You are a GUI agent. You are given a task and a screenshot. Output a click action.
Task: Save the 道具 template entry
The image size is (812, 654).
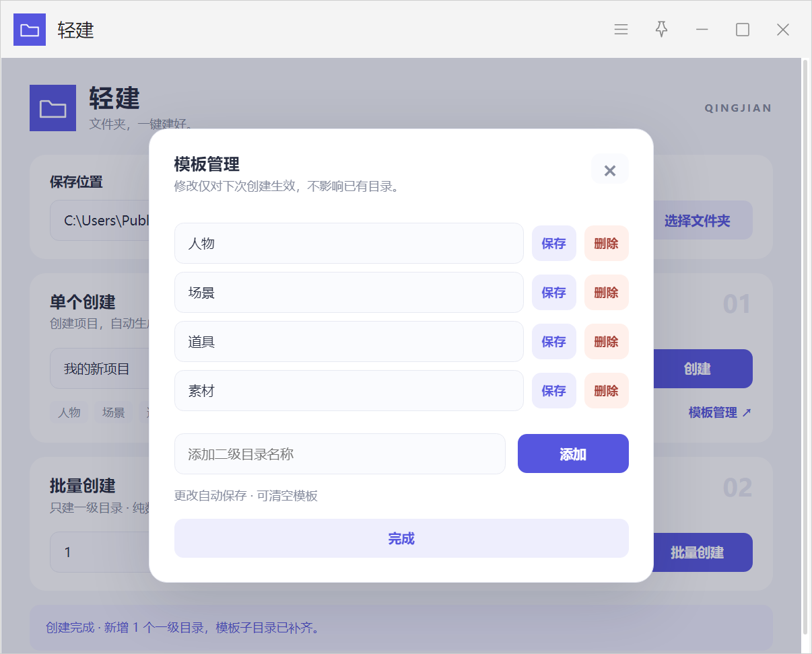click(x=553, y=341)
